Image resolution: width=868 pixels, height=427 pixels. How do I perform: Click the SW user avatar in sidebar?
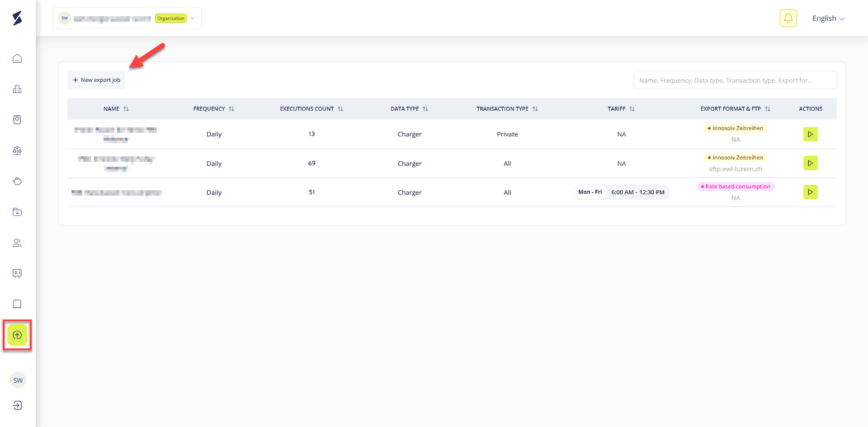(x=18, y=380)
